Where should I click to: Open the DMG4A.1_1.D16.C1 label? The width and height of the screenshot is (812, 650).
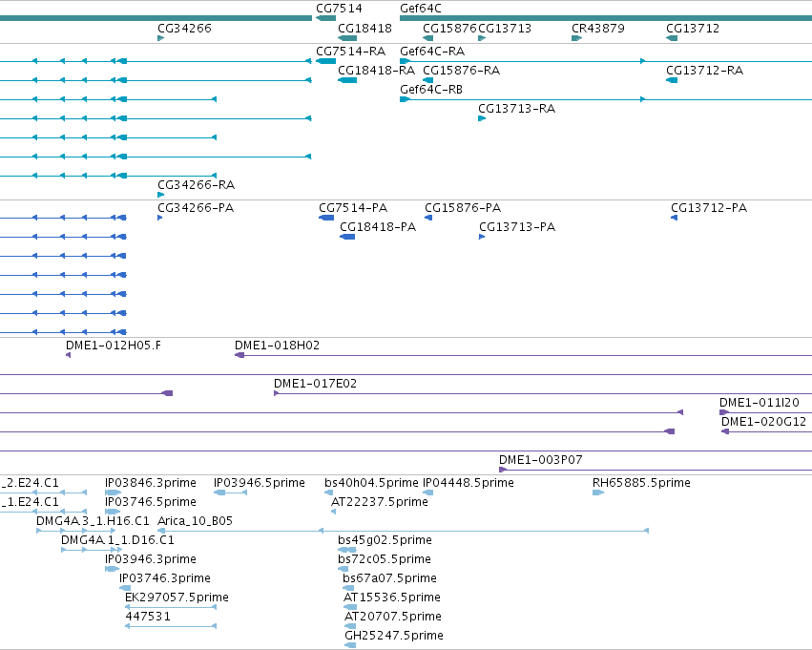(x=117, y=540)
